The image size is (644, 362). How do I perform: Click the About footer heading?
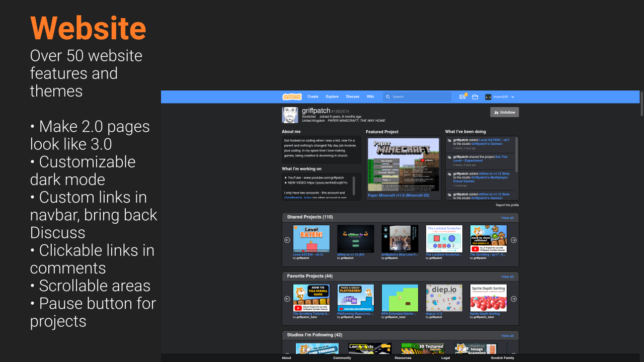286,358
